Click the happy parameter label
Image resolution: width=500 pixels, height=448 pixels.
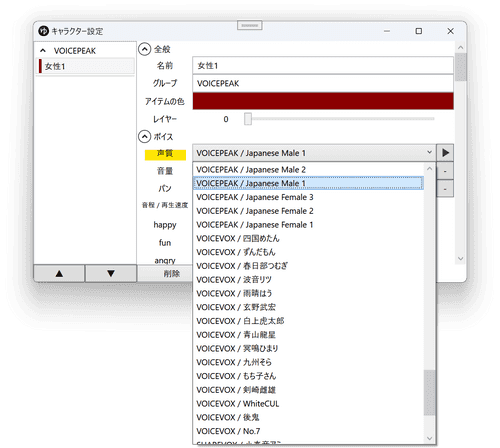pos(165,225)
